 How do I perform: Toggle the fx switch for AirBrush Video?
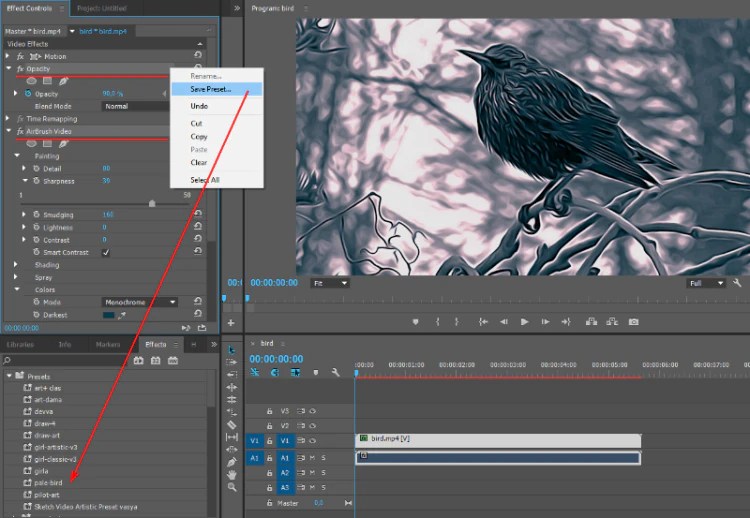tap(20, 131)
